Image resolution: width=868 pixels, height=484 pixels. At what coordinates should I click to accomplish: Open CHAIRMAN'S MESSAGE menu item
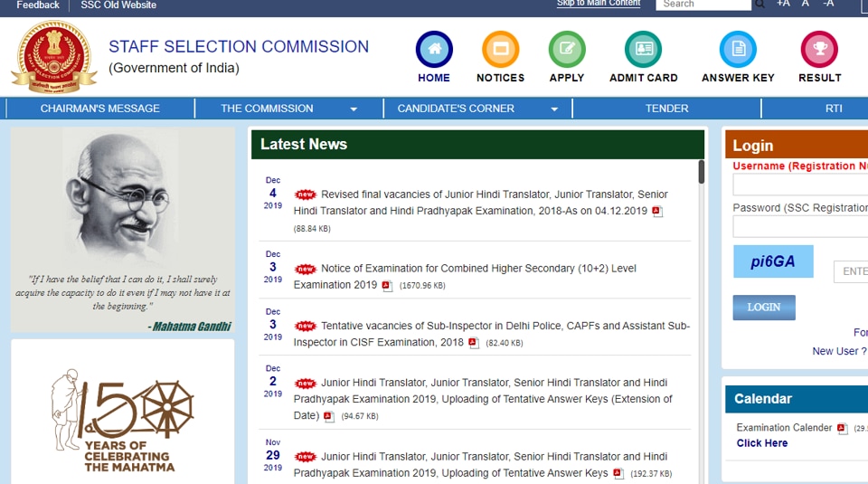100,109
